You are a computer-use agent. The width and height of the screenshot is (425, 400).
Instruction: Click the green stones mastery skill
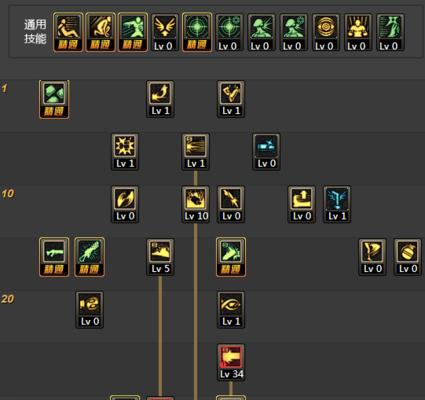pyautogui.click(x=54, y=99)
